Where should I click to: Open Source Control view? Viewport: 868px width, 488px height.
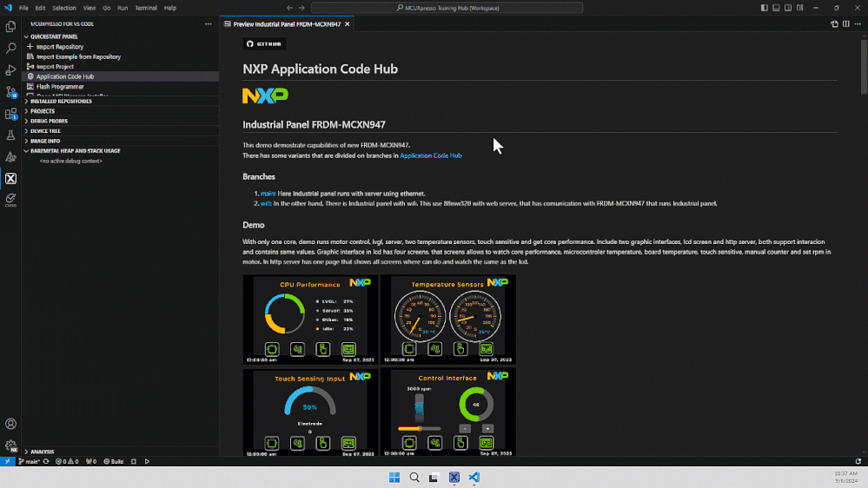click(x=10, y=91)
